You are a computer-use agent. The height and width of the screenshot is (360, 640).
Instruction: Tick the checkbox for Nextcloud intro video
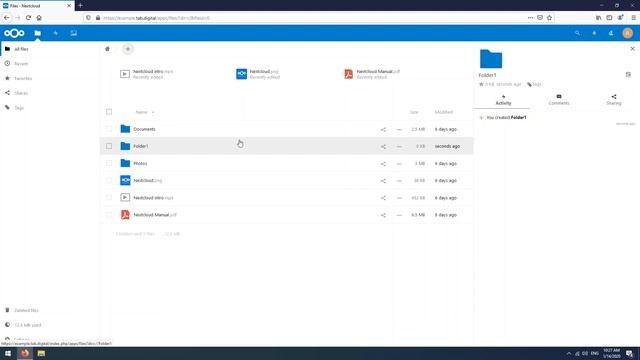(x=109, y=198)
